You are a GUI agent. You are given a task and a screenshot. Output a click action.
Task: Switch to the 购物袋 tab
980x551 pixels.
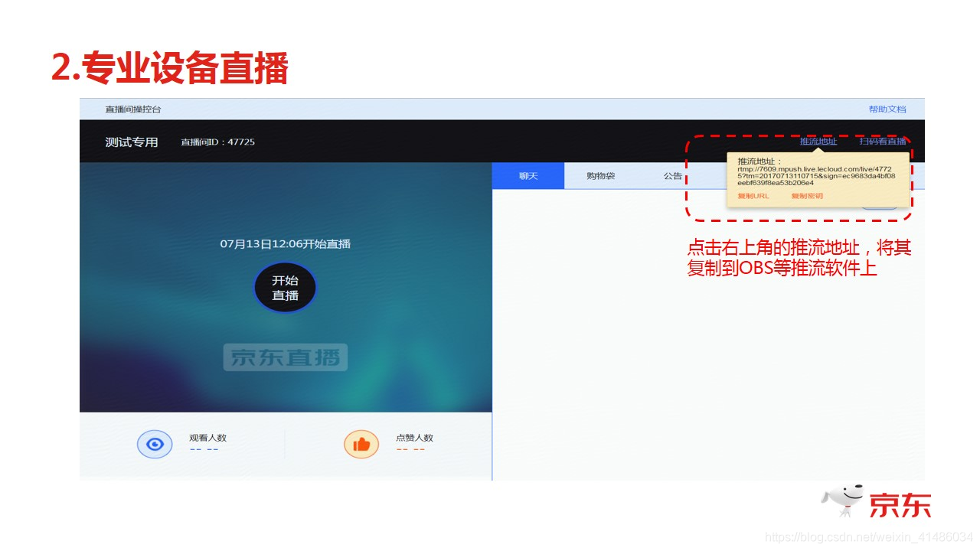(600, 176)
